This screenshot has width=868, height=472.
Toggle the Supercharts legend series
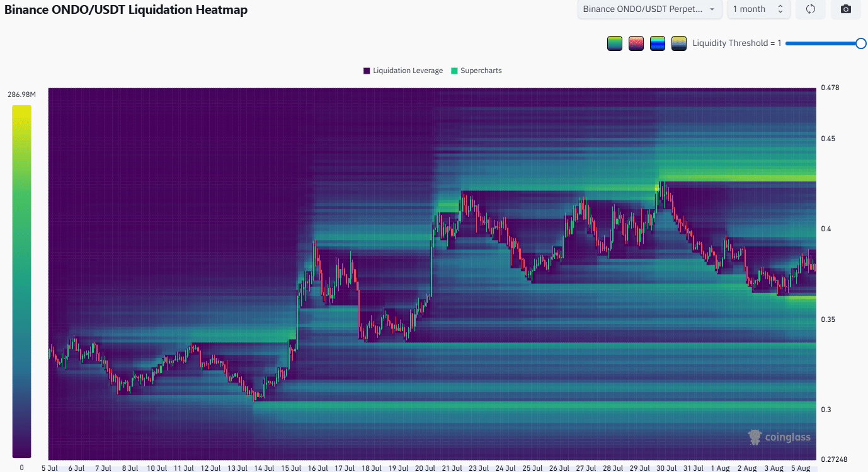point(476,71)
